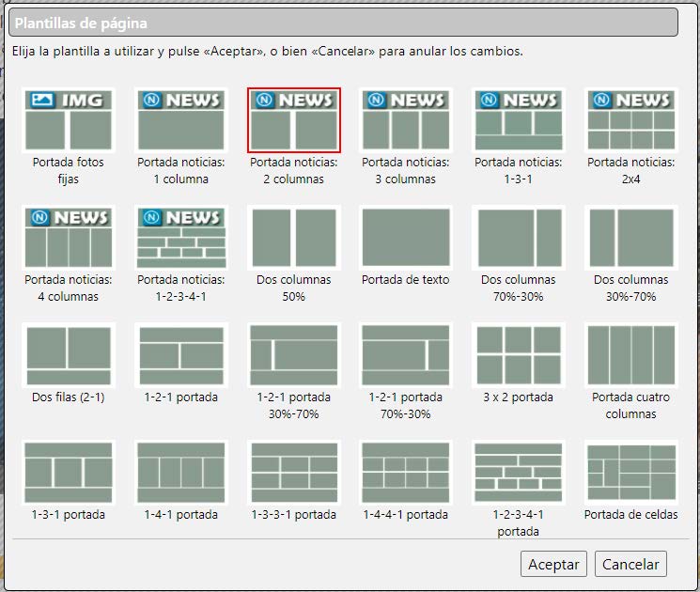Choose Portada noticias: 1-3-1 template
The image size is (700, 592).
[x=518, y=120]
